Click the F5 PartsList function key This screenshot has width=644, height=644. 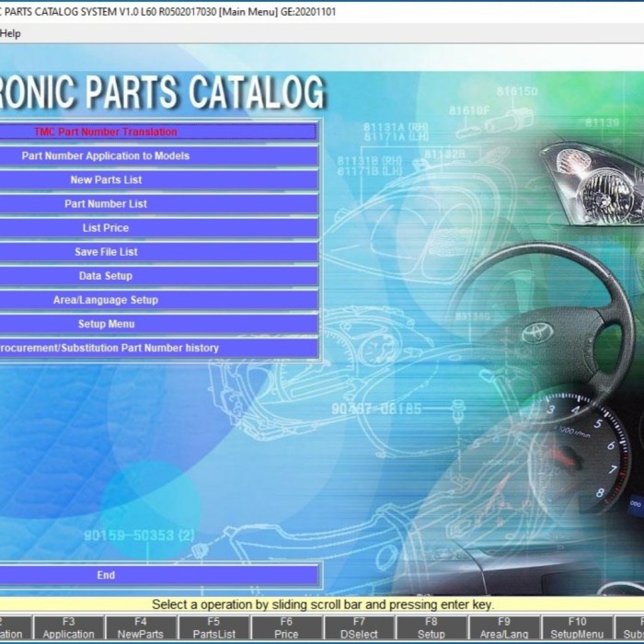[x=214, y=628]
